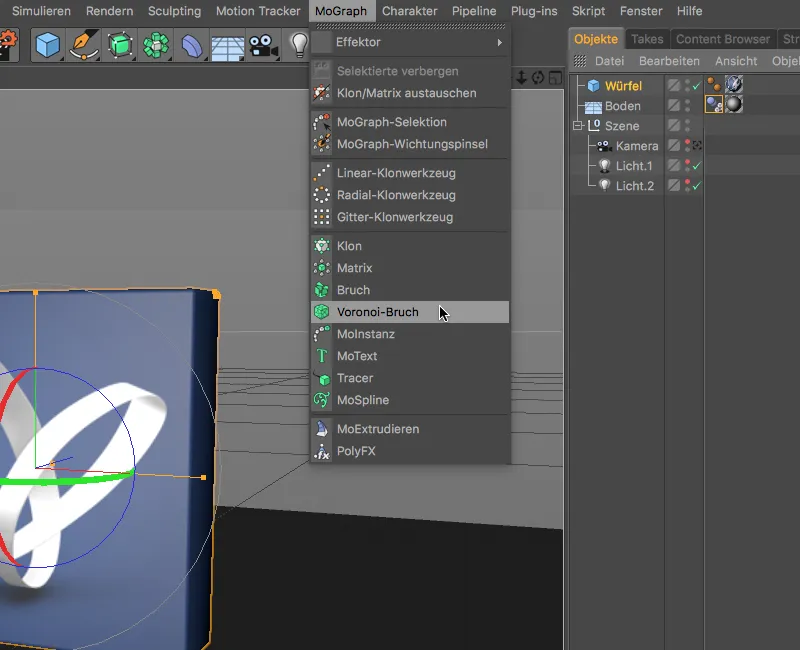Click the Cube primitive icon in the toolbar
The width and height of the screenshot is (800, 650).
coord(46,45)
